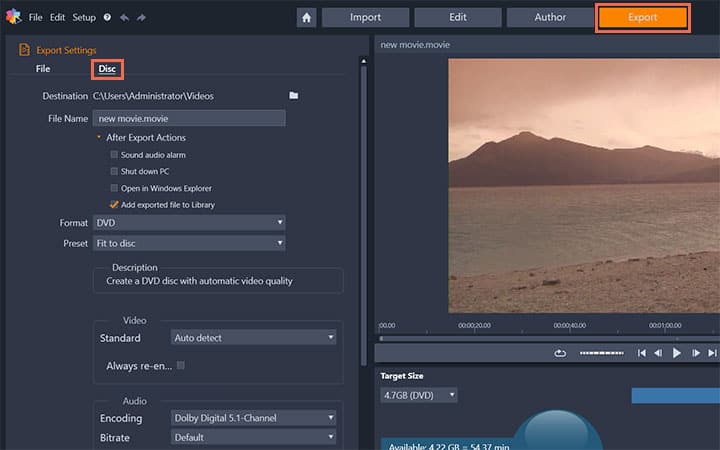
Task: Open the File menu
Action: point(35,17)
